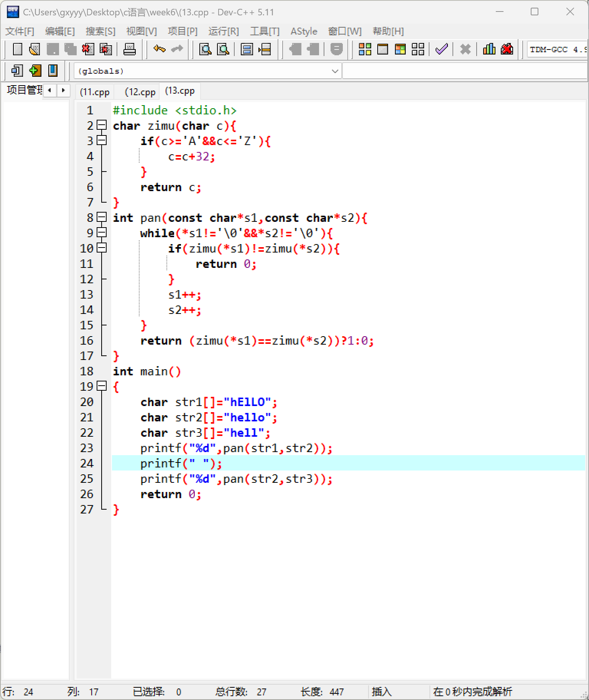Open the TDM-GCC compiler selector dropdown

557,49
